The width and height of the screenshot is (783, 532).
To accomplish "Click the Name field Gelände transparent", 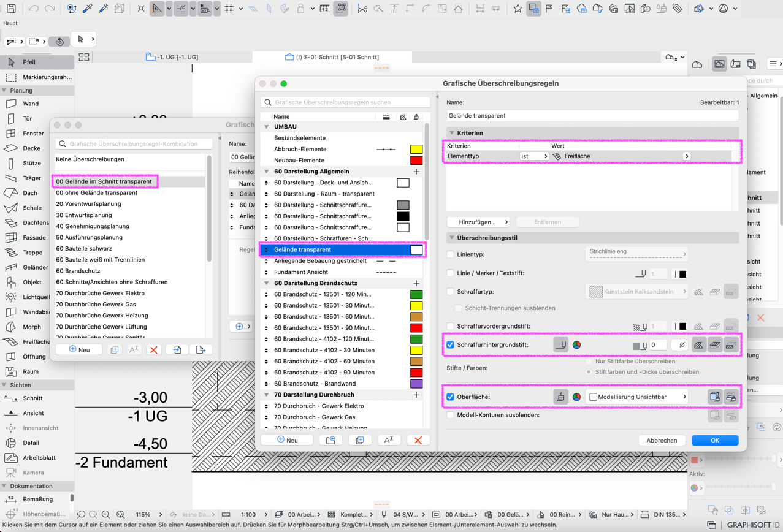I will (592, 115).
